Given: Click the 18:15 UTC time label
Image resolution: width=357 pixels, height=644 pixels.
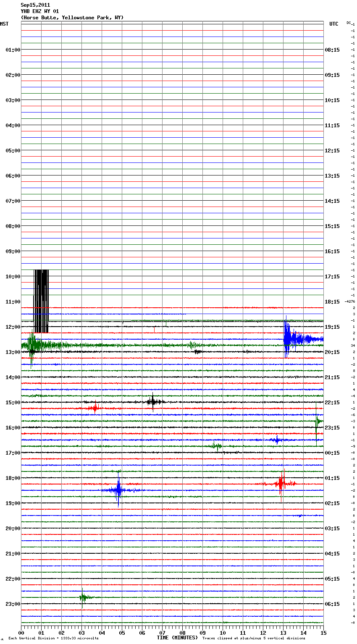Looking at the screenshot, I should tap(332, 302).
